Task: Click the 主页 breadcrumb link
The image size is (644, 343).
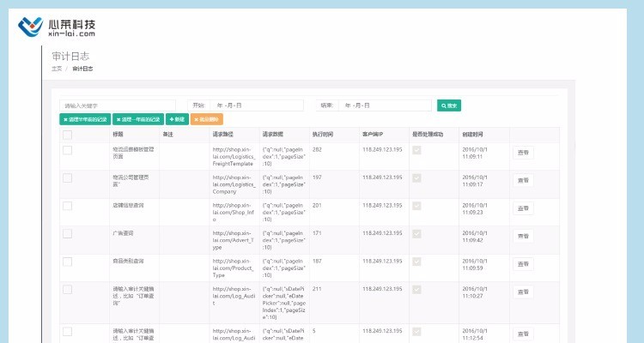Action: click(57, 69)
